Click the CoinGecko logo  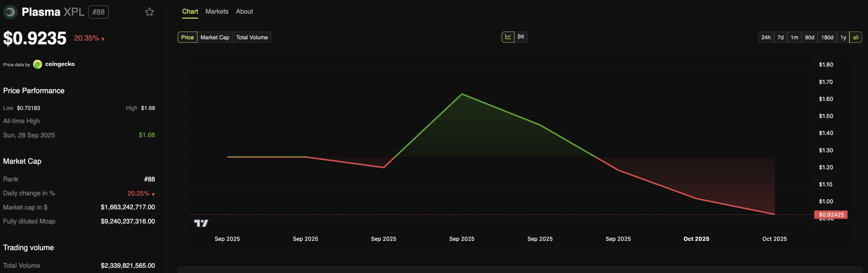tap(38, 64)
